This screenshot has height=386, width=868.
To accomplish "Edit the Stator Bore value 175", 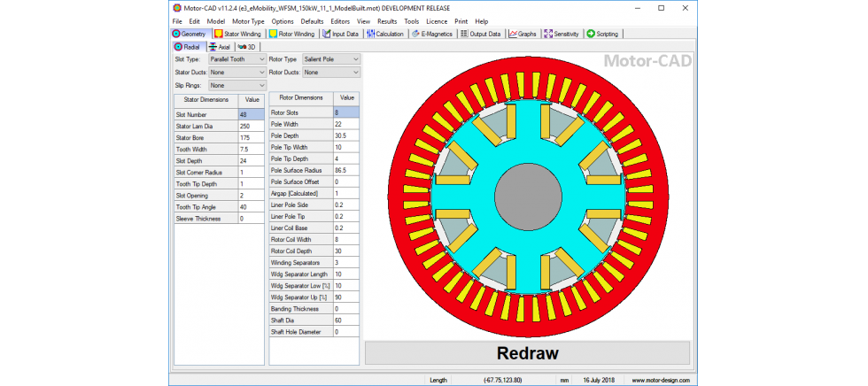I will coord(252,138).
